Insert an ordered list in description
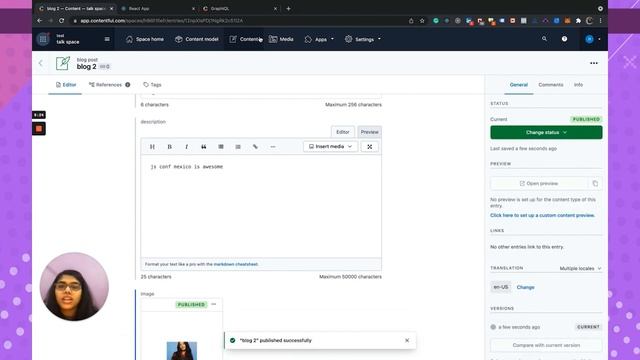This screenshot has height=360, width=640. 238,147
